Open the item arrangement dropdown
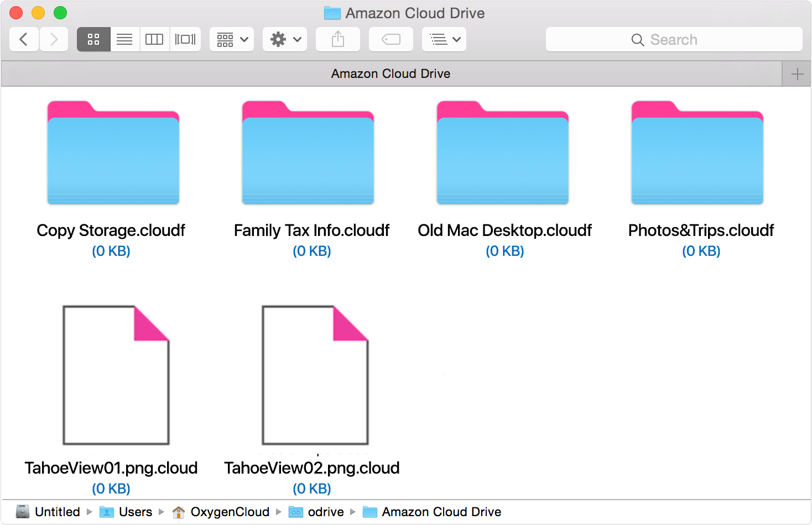This screenshot has width=812, height=525. click(232, 39)
